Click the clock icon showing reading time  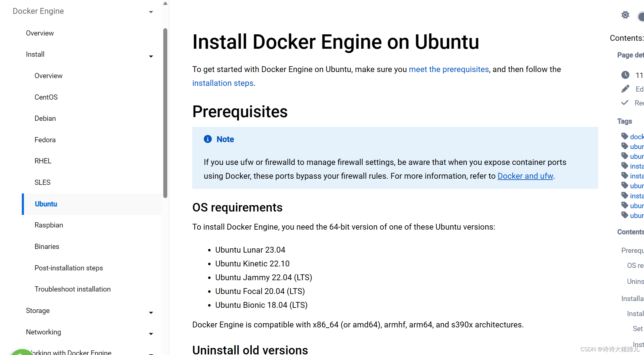point(625,75)
